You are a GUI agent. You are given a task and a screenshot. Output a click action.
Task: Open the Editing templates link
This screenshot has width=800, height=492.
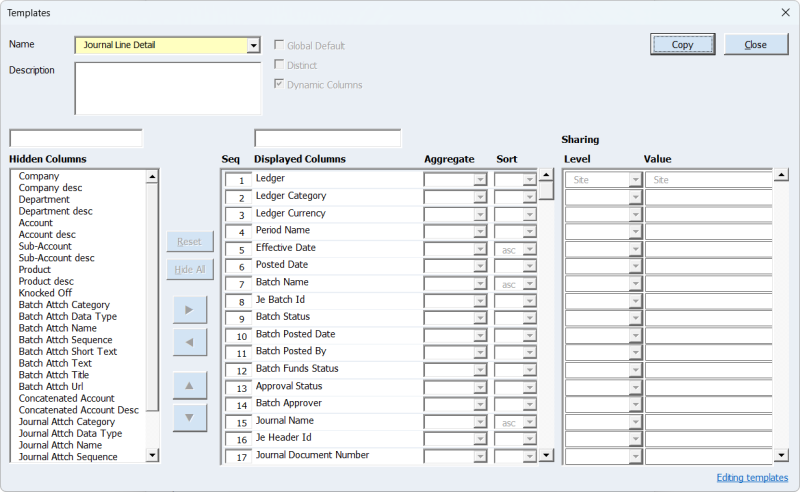tap(752, 478)
